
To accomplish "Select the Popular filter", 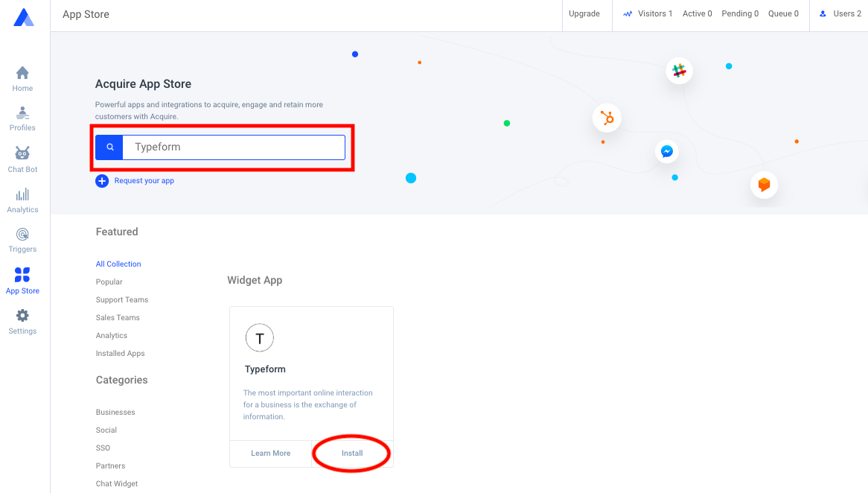I will (x=109, y=282).
